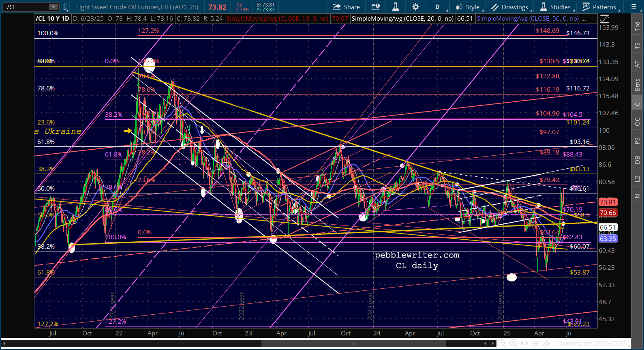Click the $116.72 Fibonacci level label
This screenshot has width=644, height=350.
click(578, 88)
